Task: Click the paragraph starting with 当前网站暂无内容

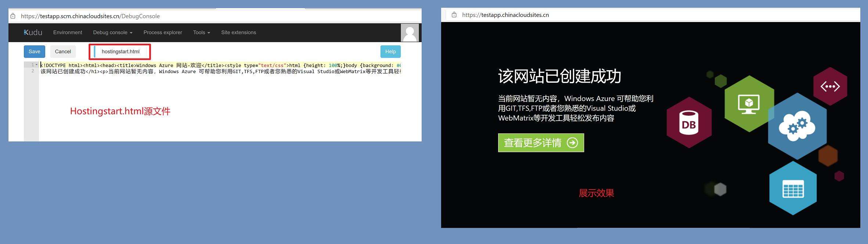Action: tap(576, 108)
